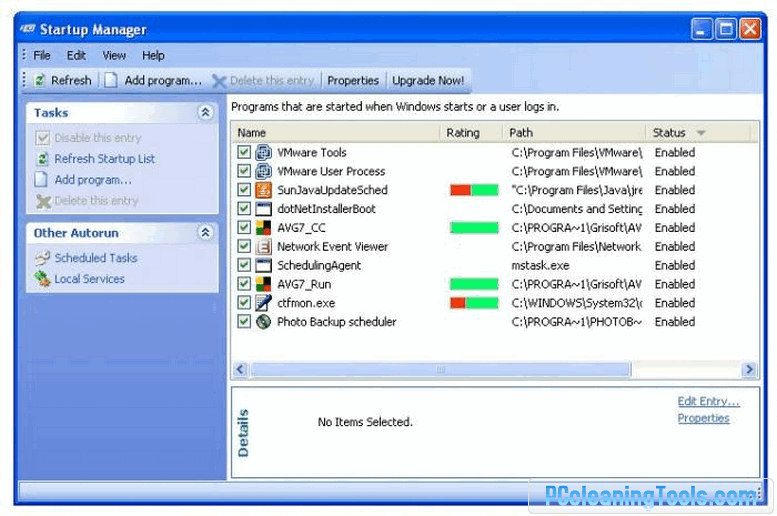Toggle the SchedulingAgent entry checkbox
The height and width of the screenshot is (516, 777).
[x=244, y=265]
